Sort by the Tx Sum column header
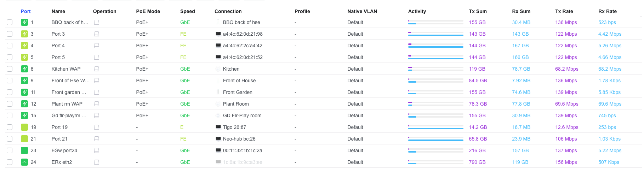This screenshot has height=178, width=644. (478, 11)
